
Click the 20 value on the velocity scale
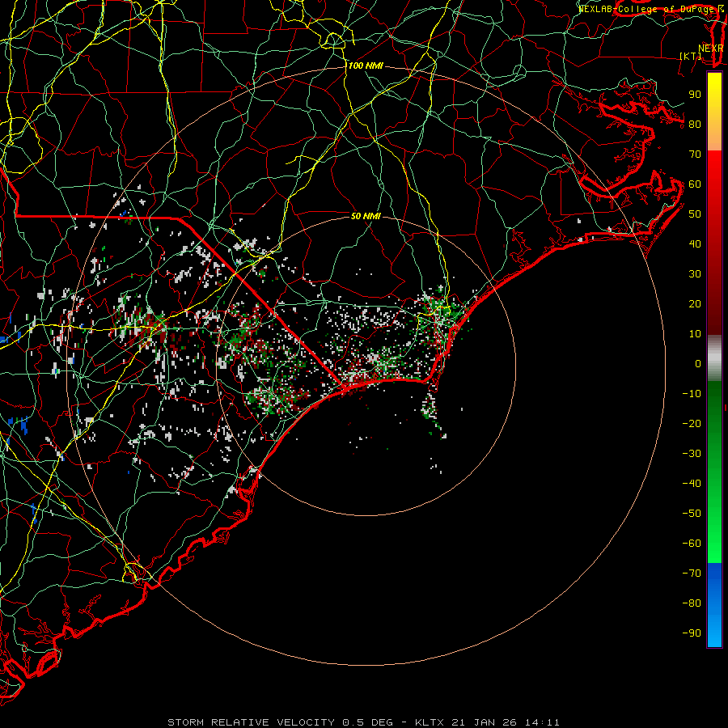coord(695,304)
